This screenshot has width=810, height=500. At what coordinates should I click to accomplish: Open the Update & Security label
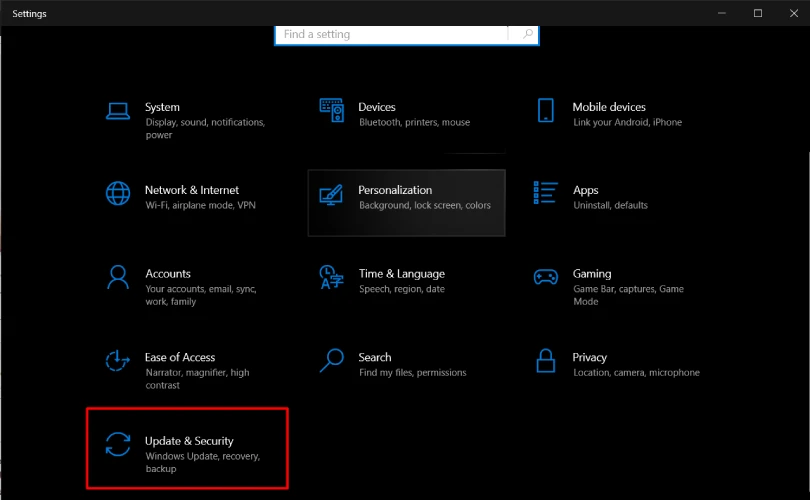coord(189,441)
